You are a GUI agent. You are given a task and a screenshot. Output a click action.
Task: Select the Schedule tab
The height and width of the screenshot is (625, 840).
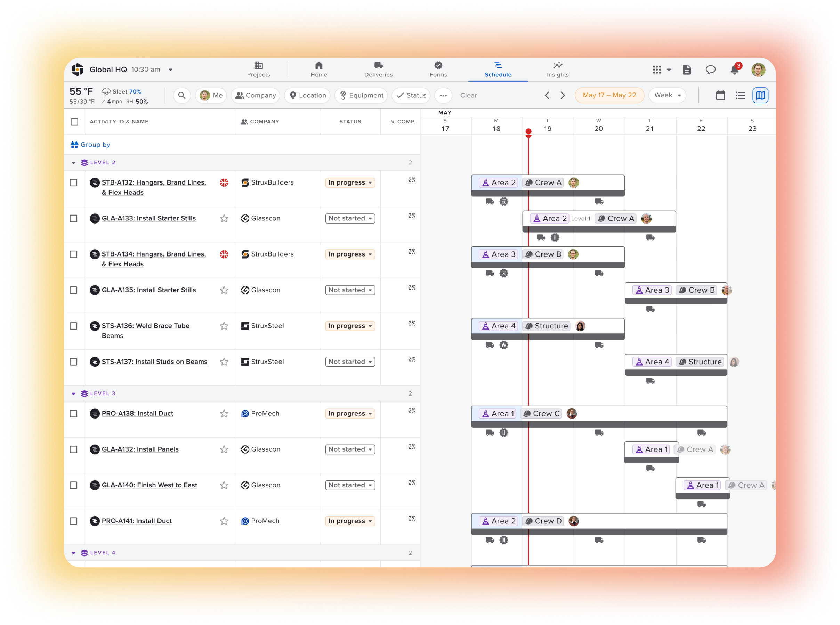click(498, 70)
